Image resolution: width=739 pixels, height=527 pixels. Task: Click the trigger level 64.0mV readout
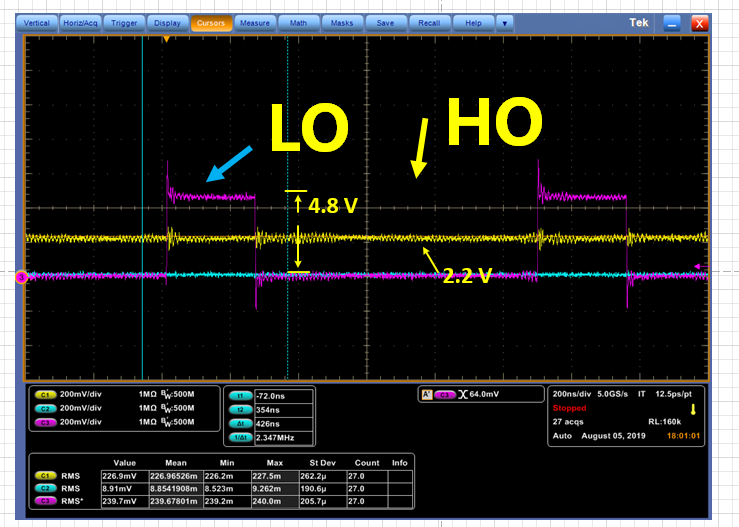click(x=484, y=394)
